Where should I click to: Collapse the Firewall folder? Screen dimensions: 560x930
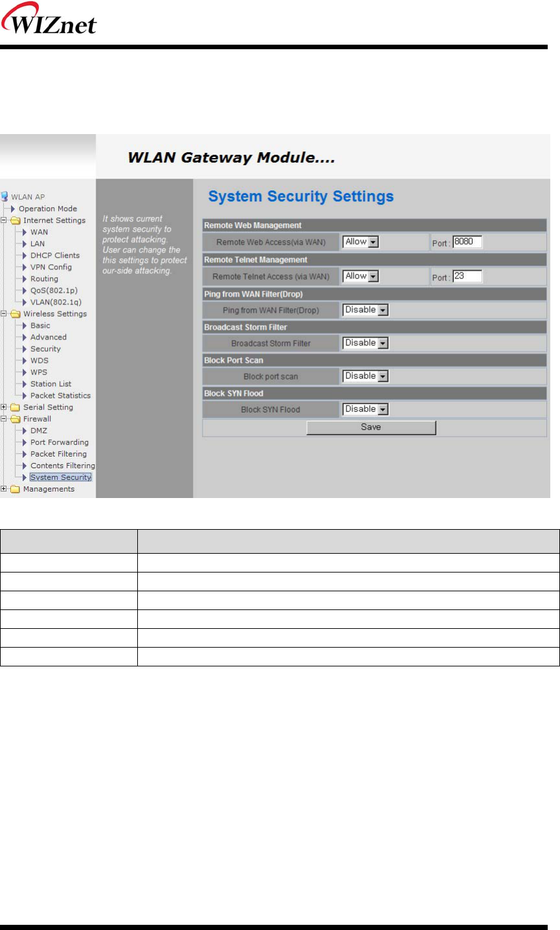4,419
